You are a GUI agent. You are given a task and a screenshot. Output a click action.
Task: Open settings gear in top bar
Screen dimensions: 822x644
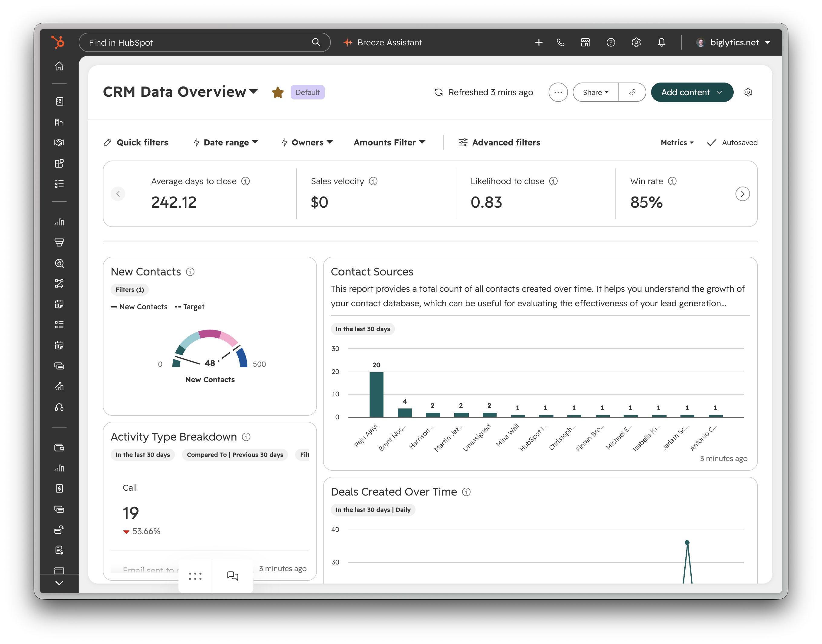(x=636, y=42)
